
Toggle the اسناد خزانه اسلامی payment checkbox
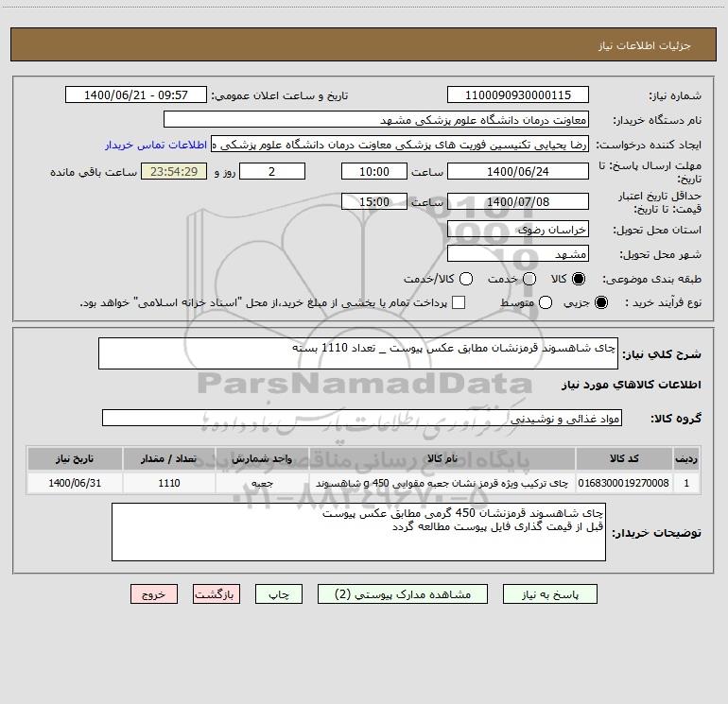click(x=459, y=302)
